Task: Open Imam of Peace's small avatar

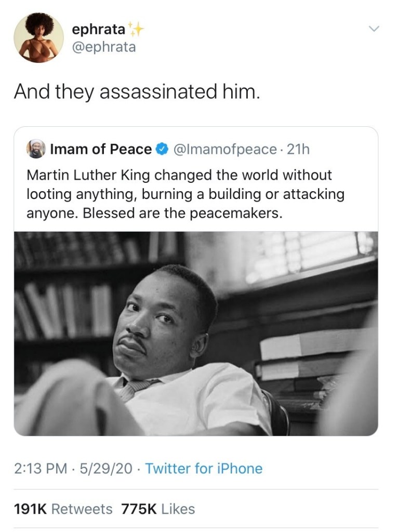Action: [35, 150]
